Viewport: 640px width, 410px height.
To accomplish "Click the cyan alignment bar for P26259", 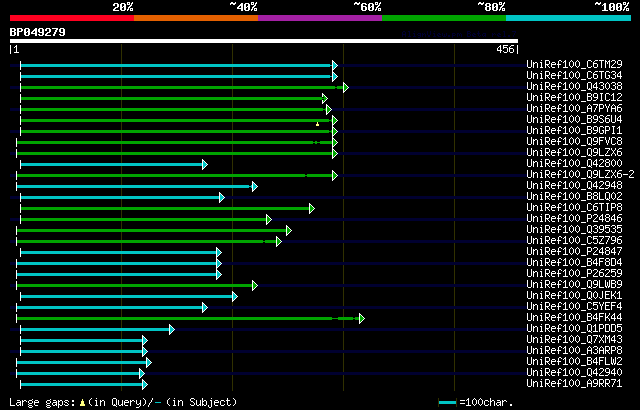I will (116, 275).
